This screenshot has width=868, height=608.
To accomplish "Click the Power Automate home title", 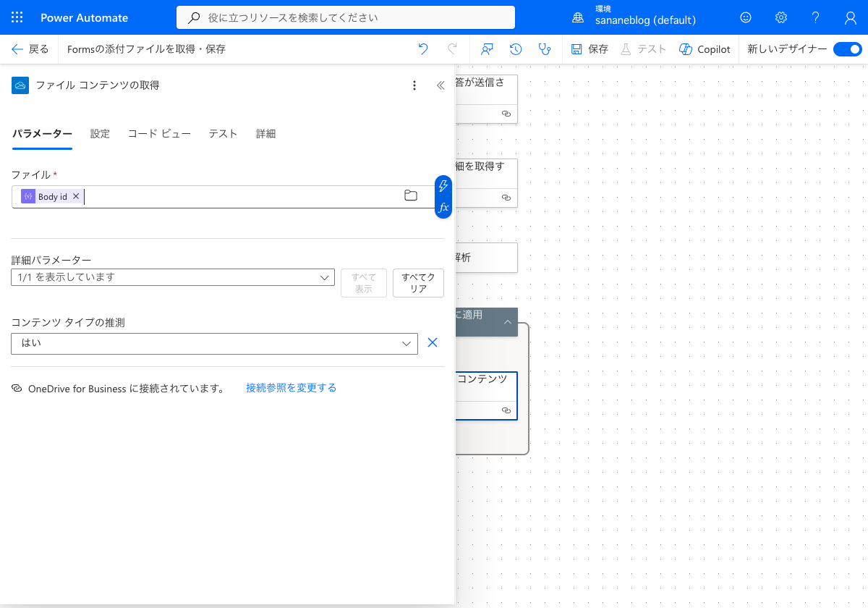I will (x=84, y=17).
